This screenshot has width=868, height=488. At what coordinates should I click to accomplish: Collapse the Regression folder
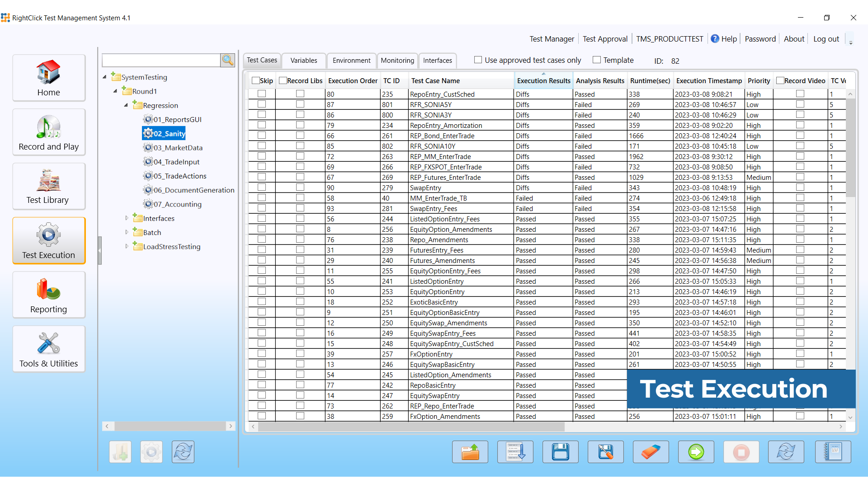(x=127, y=105)
